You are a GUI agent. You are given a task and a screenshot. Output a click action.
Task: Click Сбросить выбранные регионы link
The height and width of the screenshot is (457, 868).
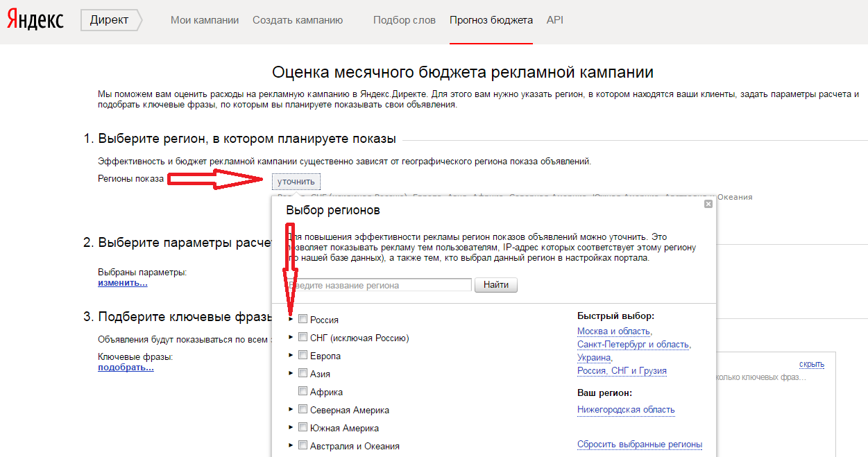pos(640,445)
